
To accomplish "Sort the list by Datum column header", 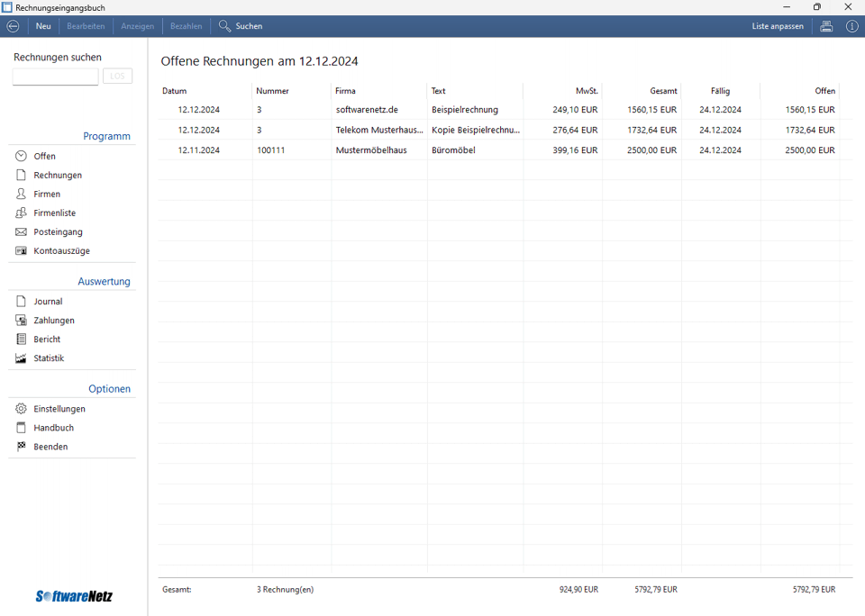I will pyautogui.click(x=175, y=91).
